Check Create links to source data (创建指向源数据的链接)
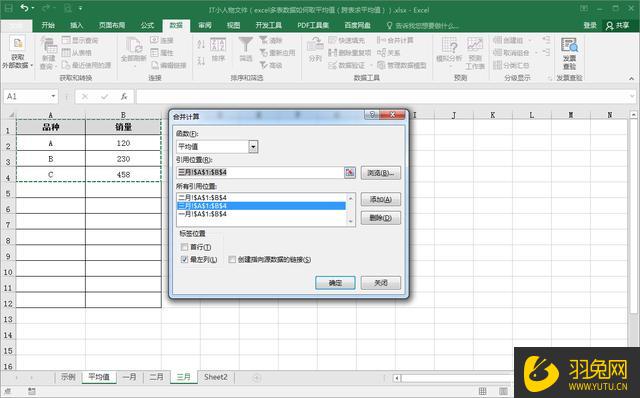The image size is (640, 398). click(232, 259)
